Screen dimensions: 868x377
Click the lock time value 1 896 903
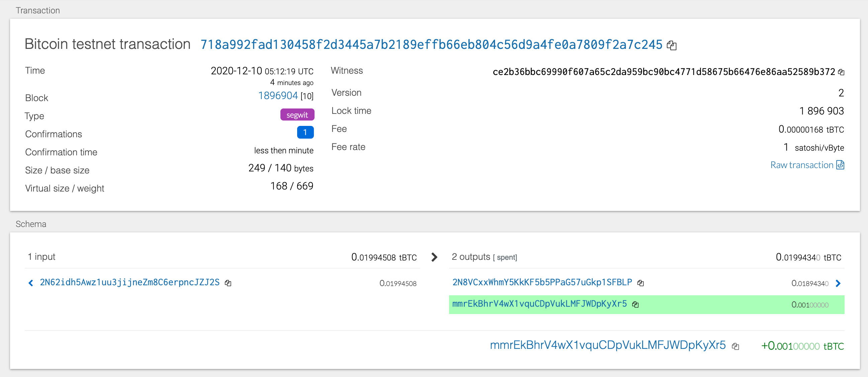click(x=821, y=111)
